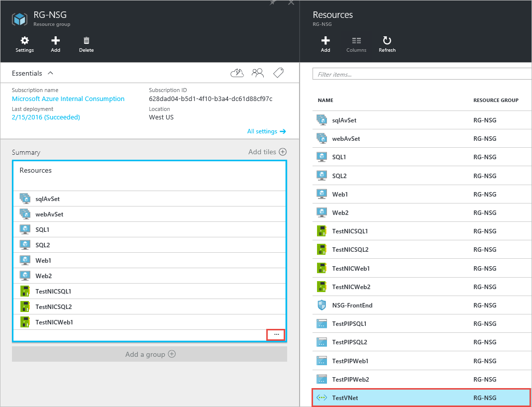The width and height of the screenshot is (532, 407).
Task: Click the TestVNet virtual network icon
Action: coord(321,398)
